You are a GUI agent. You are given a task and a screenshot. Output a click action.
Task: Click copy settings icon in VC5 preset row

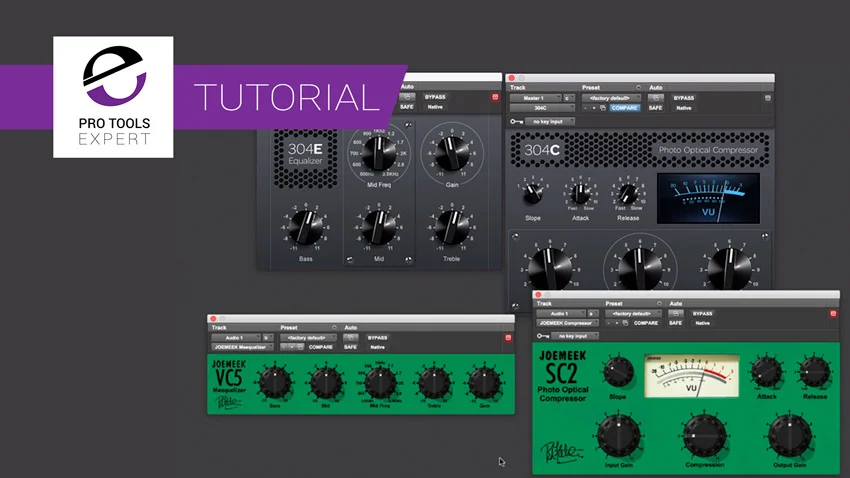[x=300, y=347]
